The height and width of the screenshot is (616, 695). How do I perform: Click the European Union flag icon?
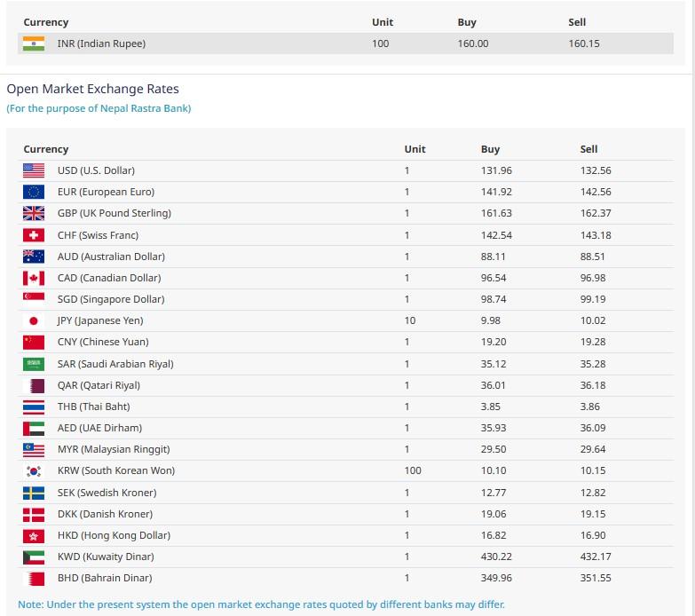pyautogui.click(x=33, y=192)
